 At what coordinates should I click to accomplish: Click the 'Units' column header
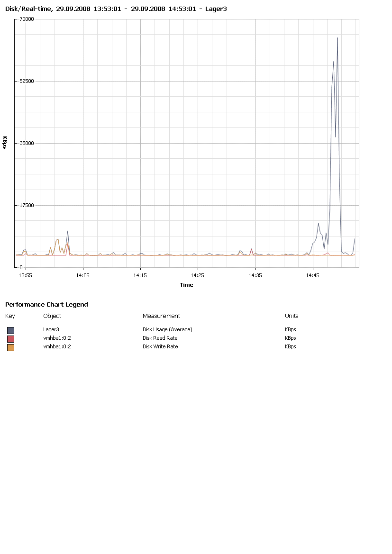(x=292, y=316)
